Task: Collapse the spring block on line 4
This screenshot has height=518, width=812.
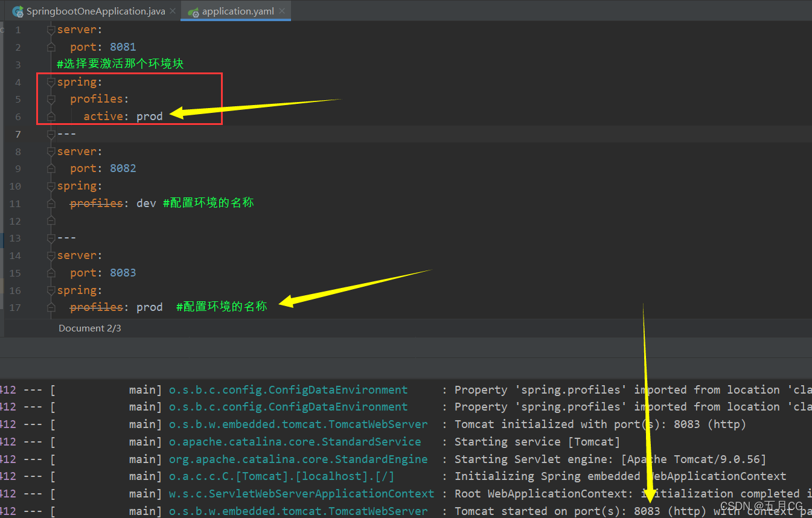Action: (x=51, y=82)
